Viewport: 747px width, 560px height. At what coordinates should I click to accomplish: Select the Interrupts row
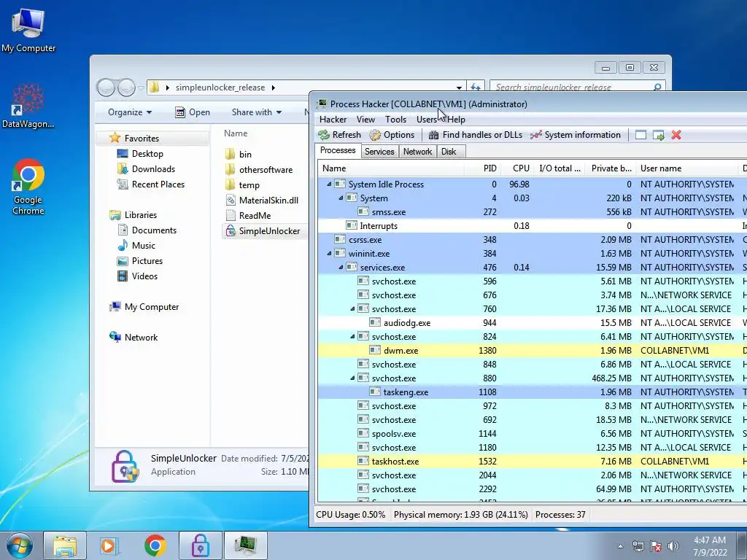coord(532,226)
